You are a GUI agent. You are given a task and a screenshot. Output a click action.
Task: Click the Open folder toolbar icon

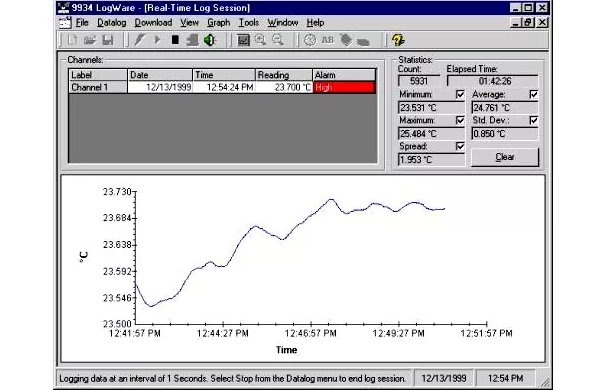(x=90, y=40)
